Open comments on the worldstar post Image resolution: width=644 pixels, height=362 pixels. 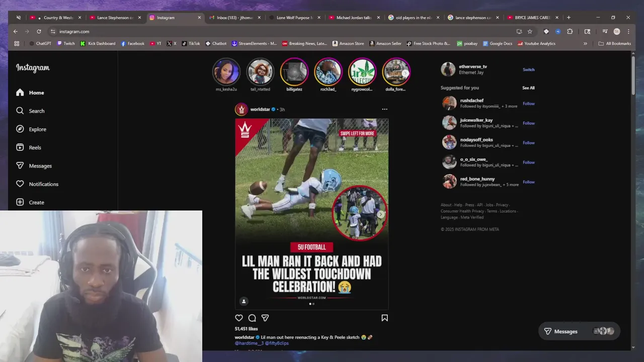tap(252, 318)
